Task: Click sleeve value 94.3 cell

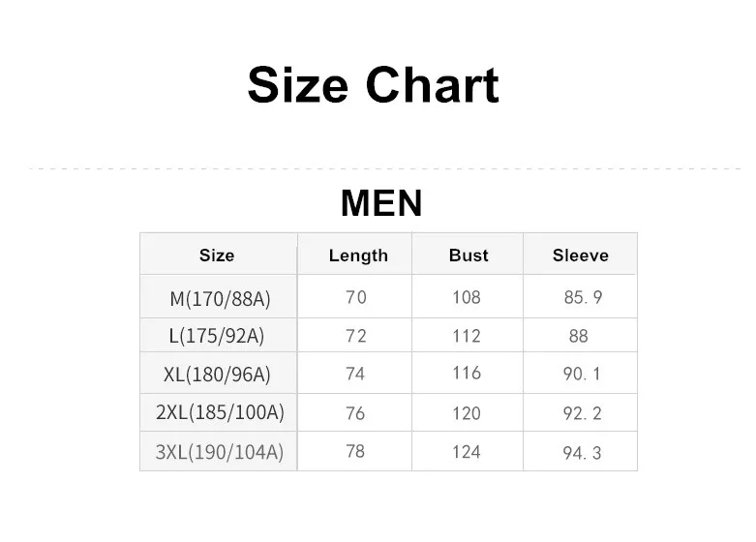Action: (581, 451)
